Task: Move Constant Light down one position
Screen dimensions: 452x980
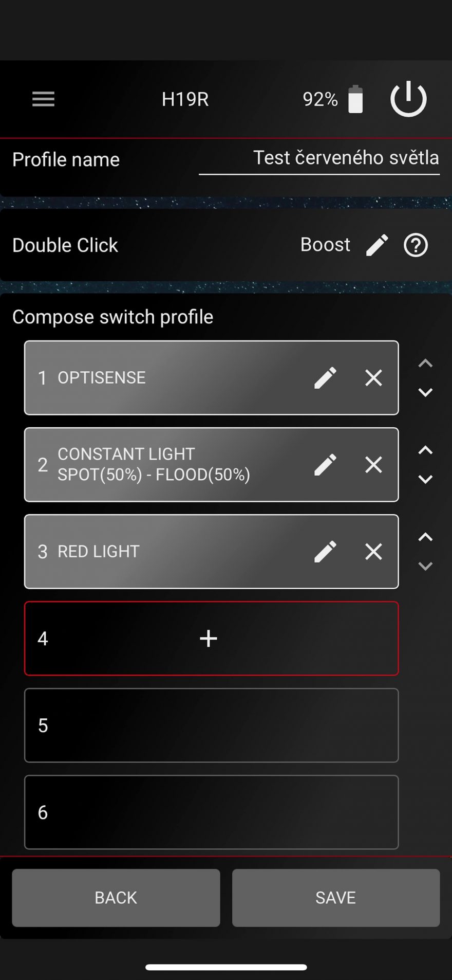Action: [425, 480]
